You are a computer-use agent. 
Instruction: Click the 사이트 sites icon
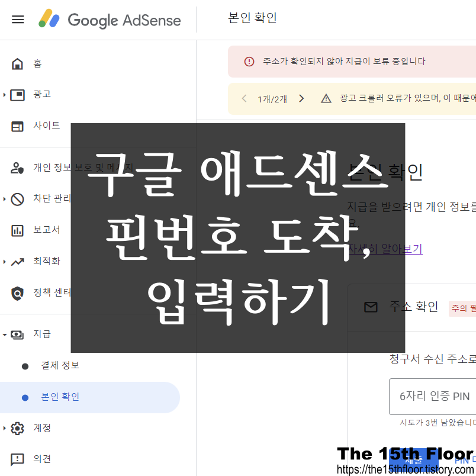[17, 126]
